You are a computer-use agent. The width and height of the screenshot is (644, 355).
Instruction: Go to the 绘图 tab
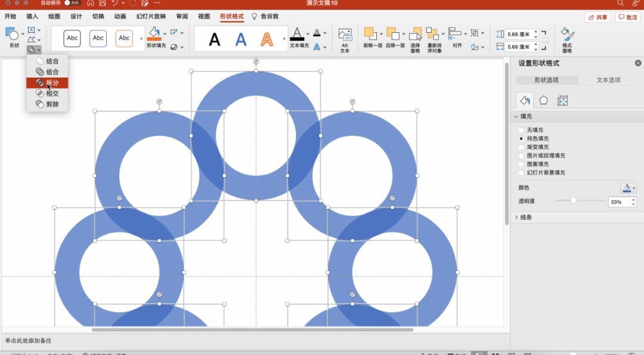pyautogui.click(x=54, y=17)
